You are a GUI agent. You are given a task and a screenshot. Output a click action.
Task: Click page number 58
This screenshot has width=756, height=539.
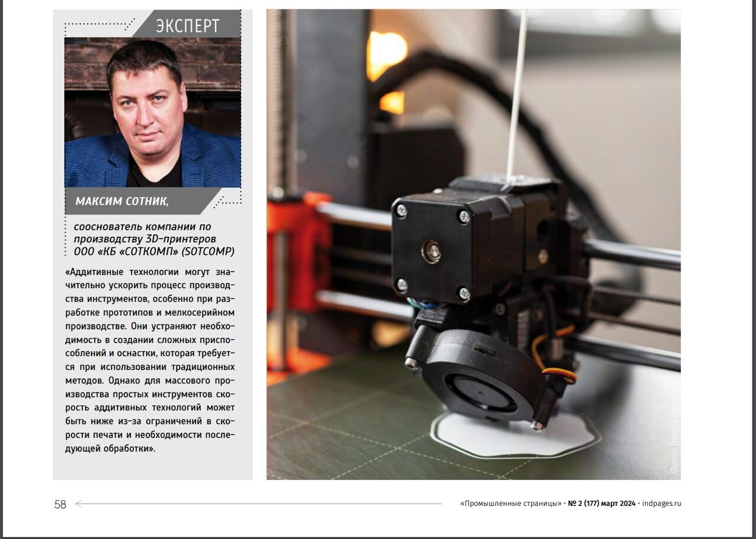(x=60, y=504)
